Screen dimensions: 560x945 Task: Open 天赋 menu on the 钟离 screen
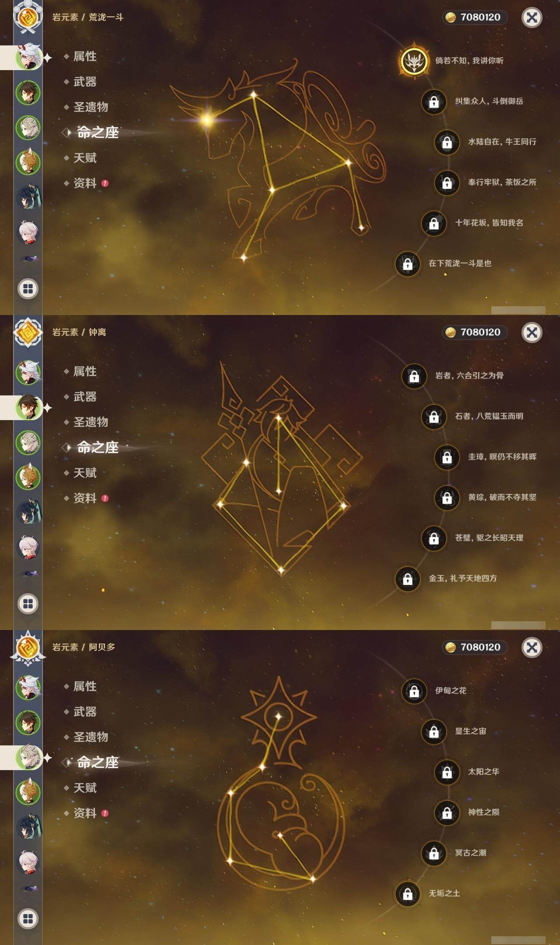(x=85, y=473)
